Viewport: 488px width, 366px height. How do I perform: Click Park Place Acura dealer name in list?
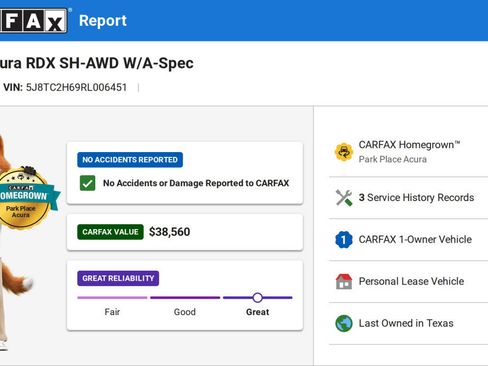(x=393, y=159)
